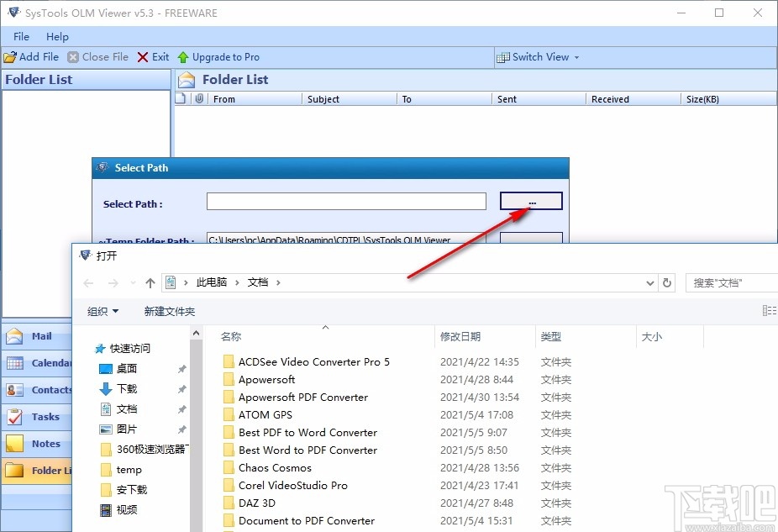This screenshot has height=532, width=778.
Task: Open the Help menu
Action: [57, 36]
